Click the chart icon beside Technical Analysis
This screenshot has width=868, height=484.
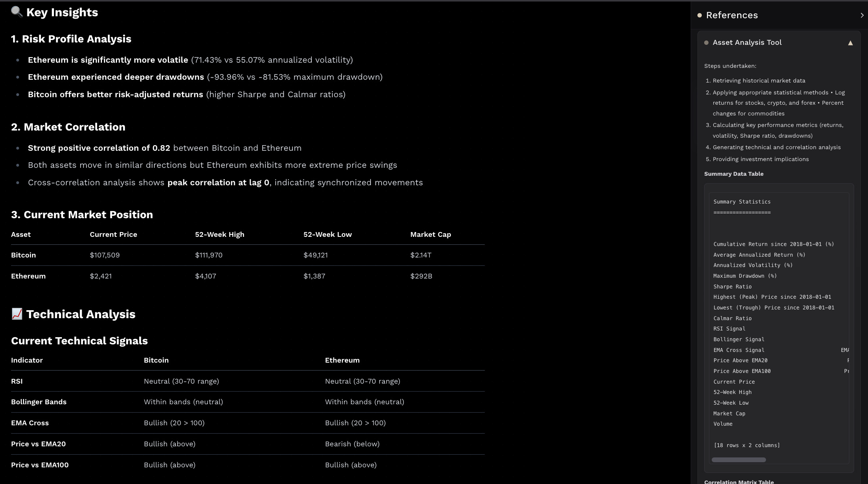17,314
